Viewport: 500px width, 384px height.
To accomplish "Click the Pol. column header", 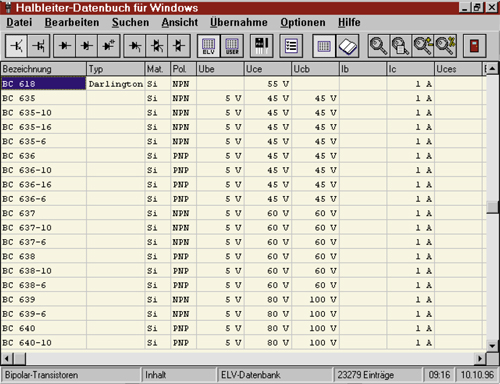I will 183,69.
